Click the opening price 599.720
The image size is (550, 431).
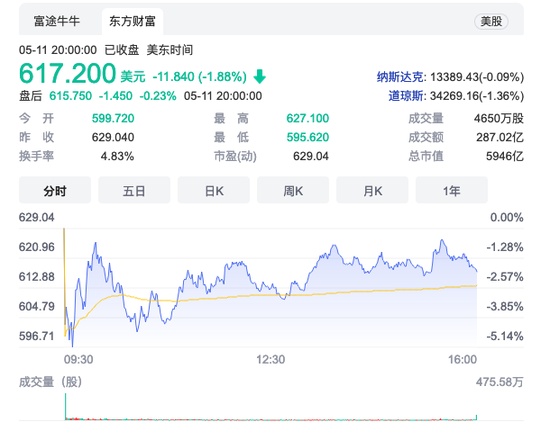pos(113,118)
